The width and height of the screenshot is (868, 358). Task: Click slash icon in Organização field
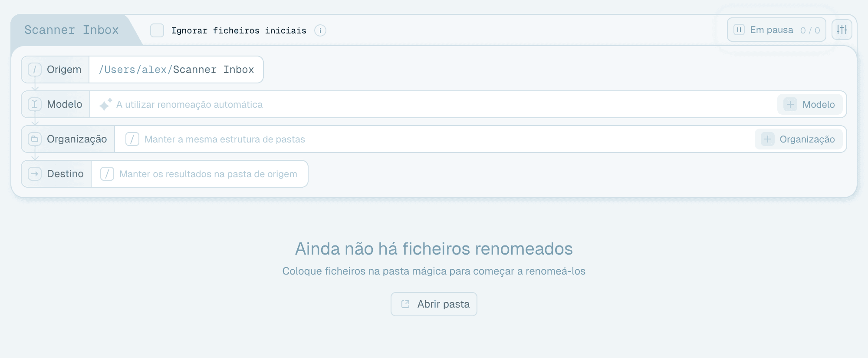click(132, 139)
